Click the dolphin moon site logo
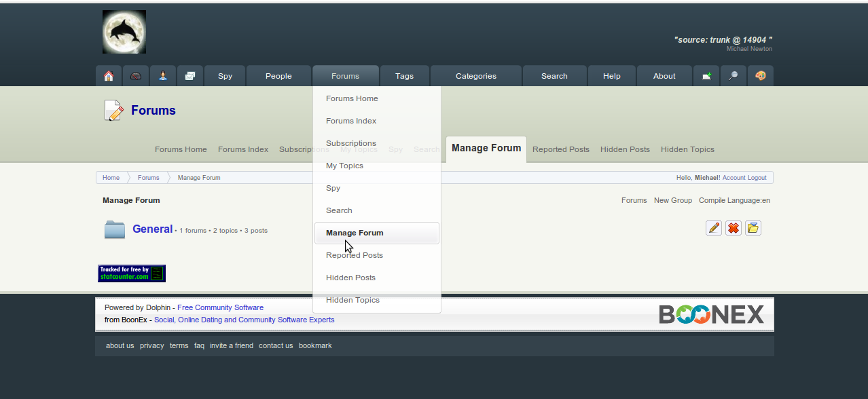Screen dimensions: 868x399 124,32
